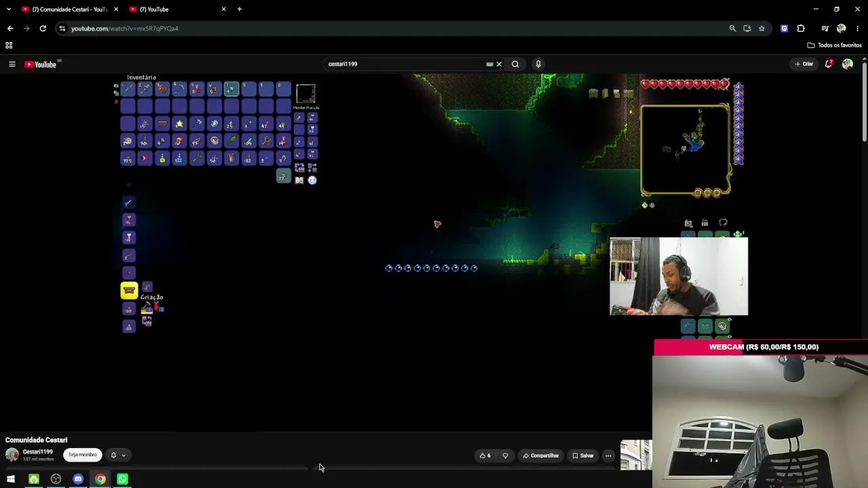Viewport: 868px width, 488px height.
Task: Click the Seja membro button
Action: [83, 455]
